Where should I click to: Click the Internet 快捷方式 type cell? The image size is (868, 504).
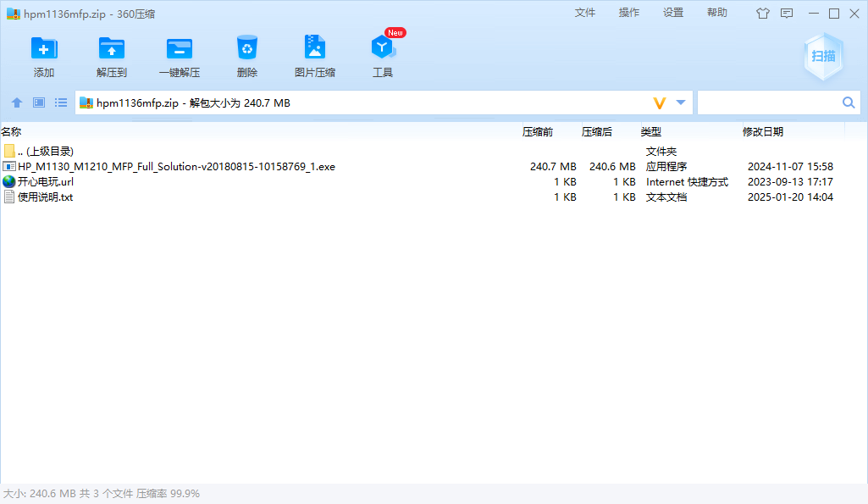coord(687,181)
